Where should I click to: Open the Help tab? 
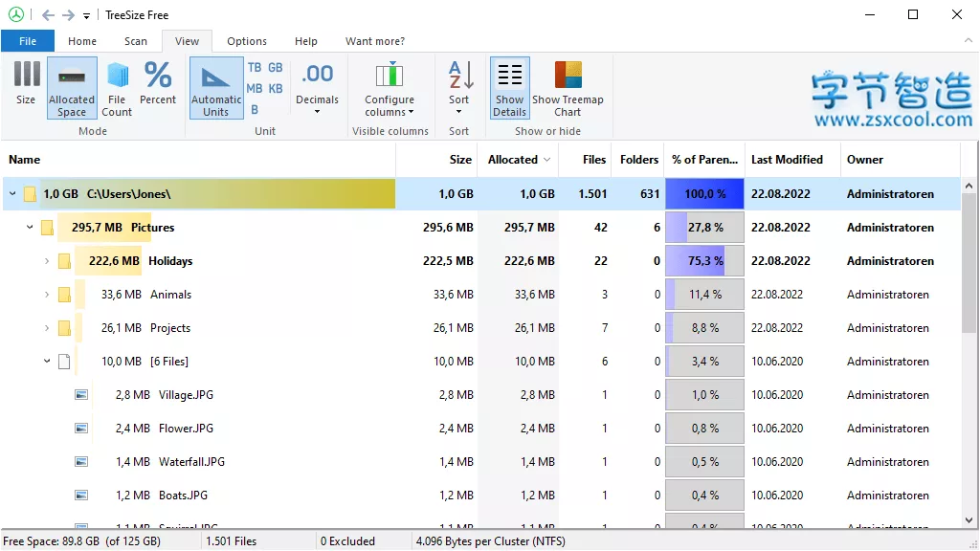306,41
